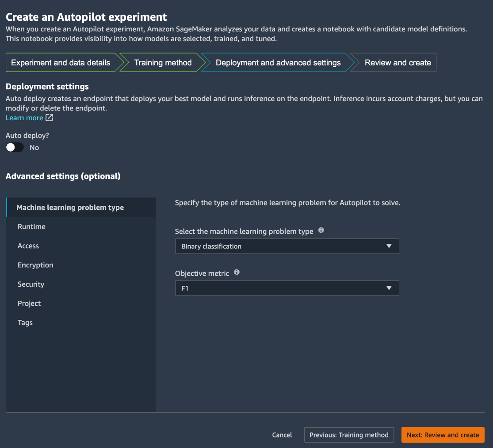The width and height of the screenshot is (493, 448).
Task: Click the external link icon beside Learn more
Action: coord(50,118)
